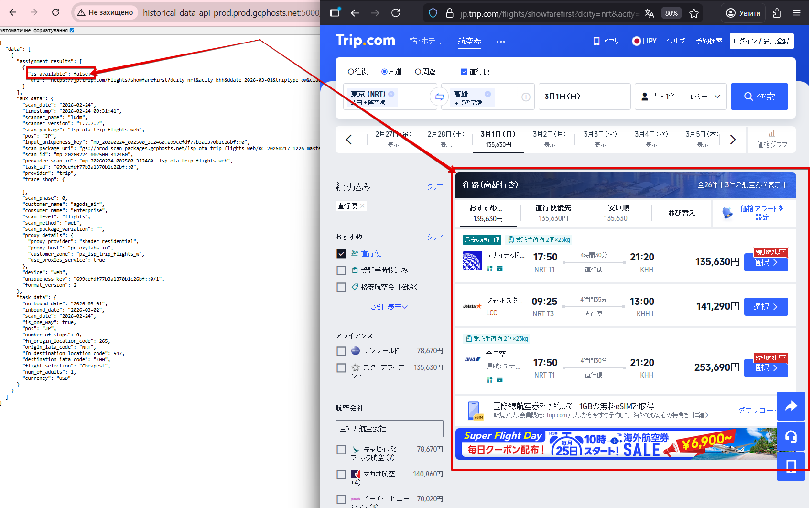Set a price alert 価格アラートを設定
Screen dimensions: 812x508
tap(755, 213)
